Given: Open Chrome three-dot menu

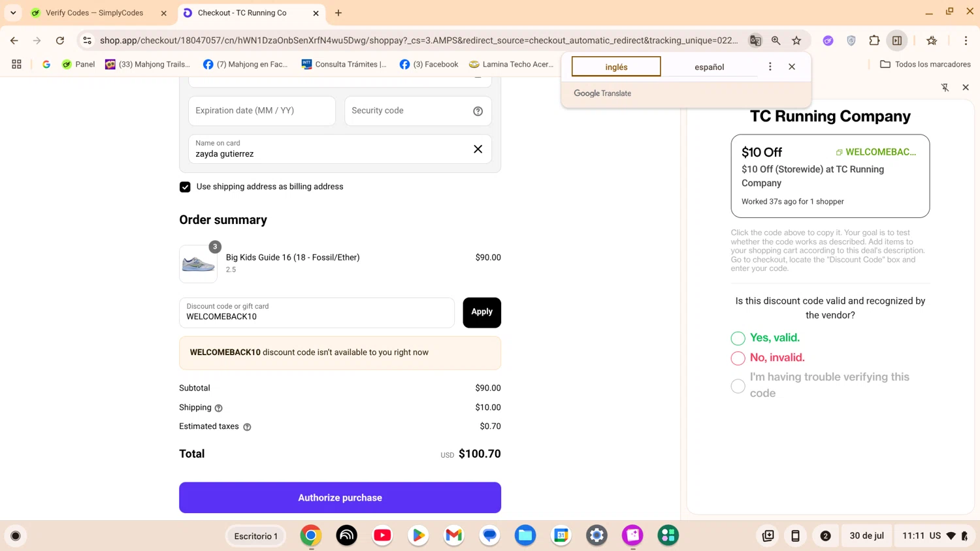Looking at the screenshot, I should [x=966, y=40].
